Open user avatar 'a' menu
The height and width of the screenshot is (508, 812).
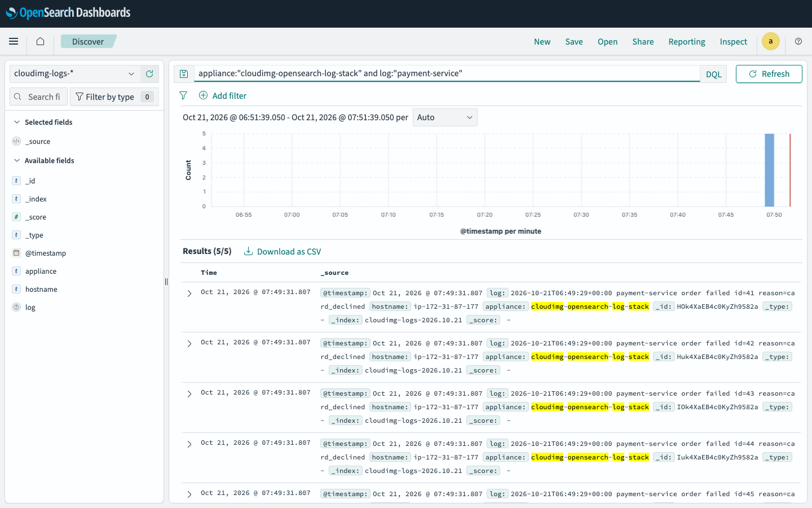[771, 41]
